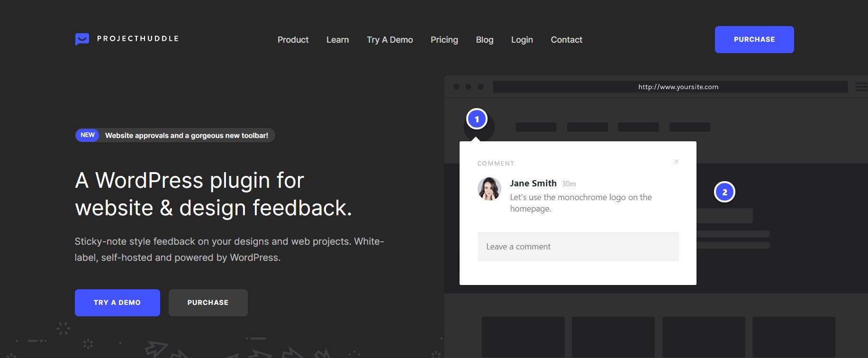Select comment pin number 2

724,192
